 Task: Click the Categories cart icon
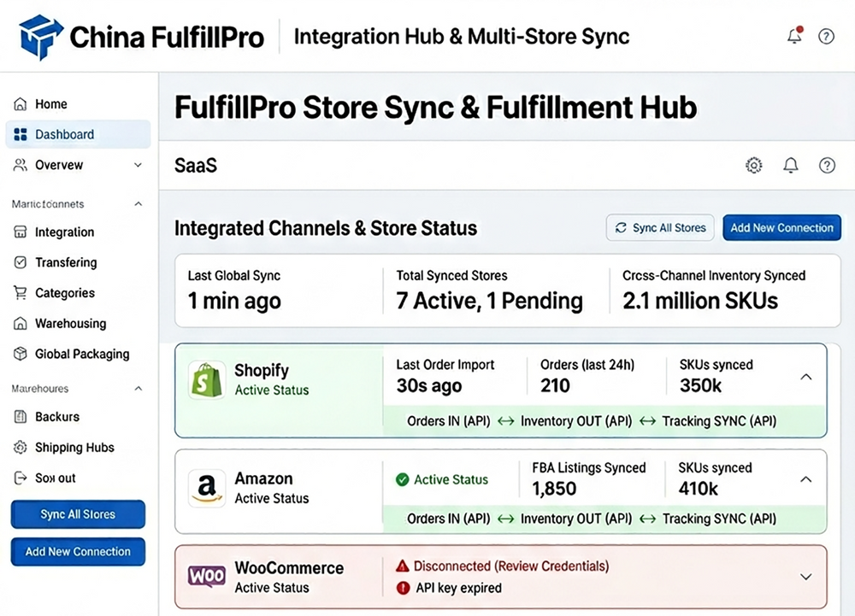pos(21,293)
